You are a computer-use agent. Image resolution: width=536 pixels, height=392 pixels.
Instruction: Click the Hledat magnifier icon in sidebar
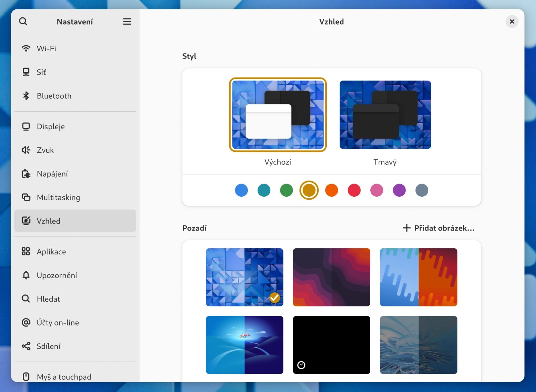click(26, 299)
